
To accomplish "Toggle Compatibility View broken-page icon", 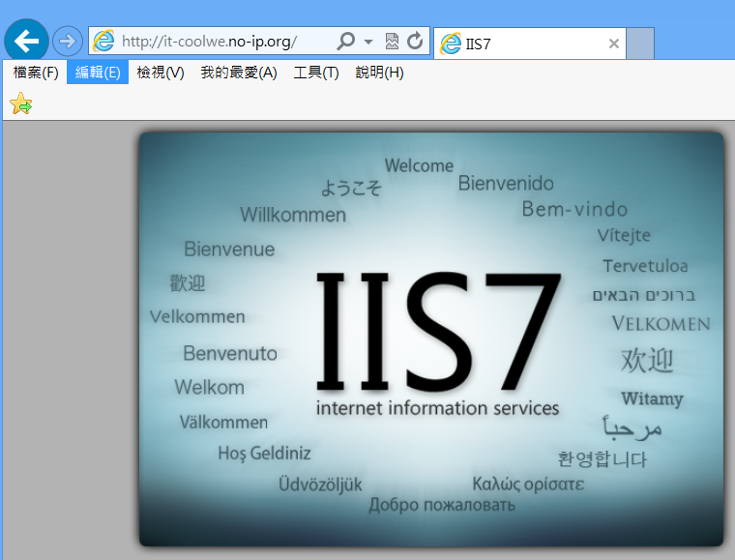I will [392, 42].
